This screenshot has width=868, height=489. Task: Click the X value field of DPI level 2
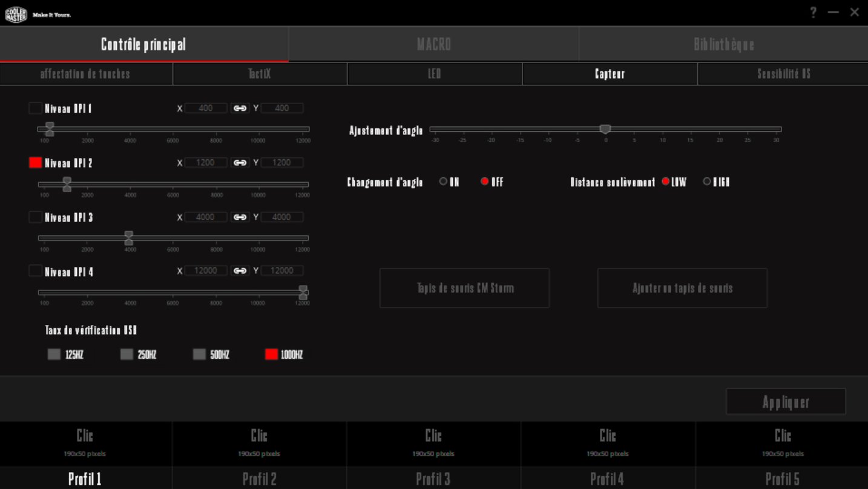(x=206, y=163)
